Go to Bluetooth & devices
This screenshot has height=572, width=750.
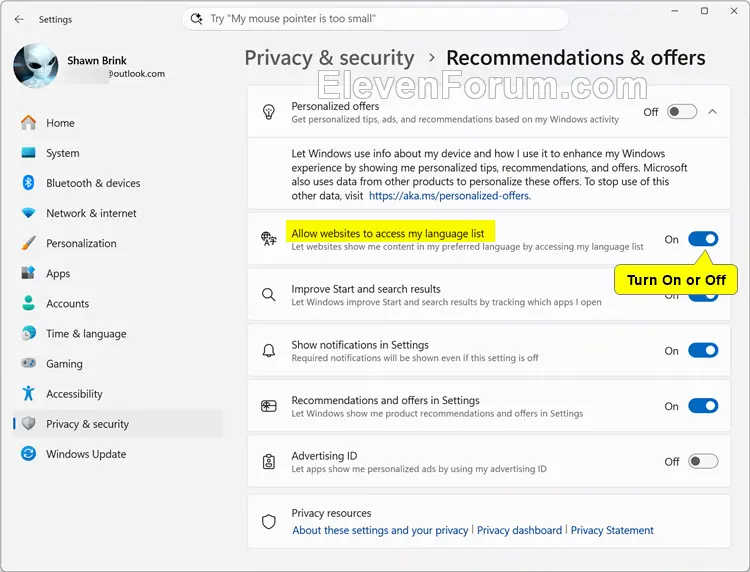tap(118, 183)
